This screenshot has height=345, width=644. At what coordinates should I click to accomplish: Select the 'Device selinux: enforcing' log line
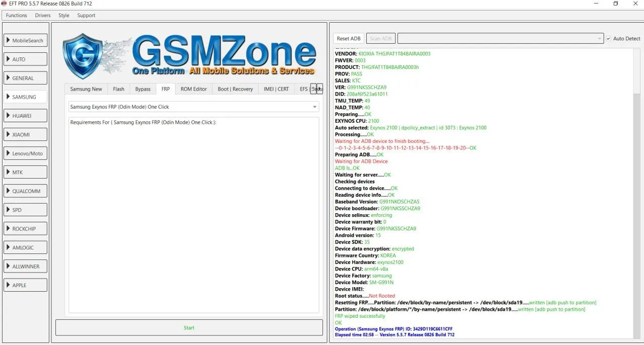(x=364, y=215)
